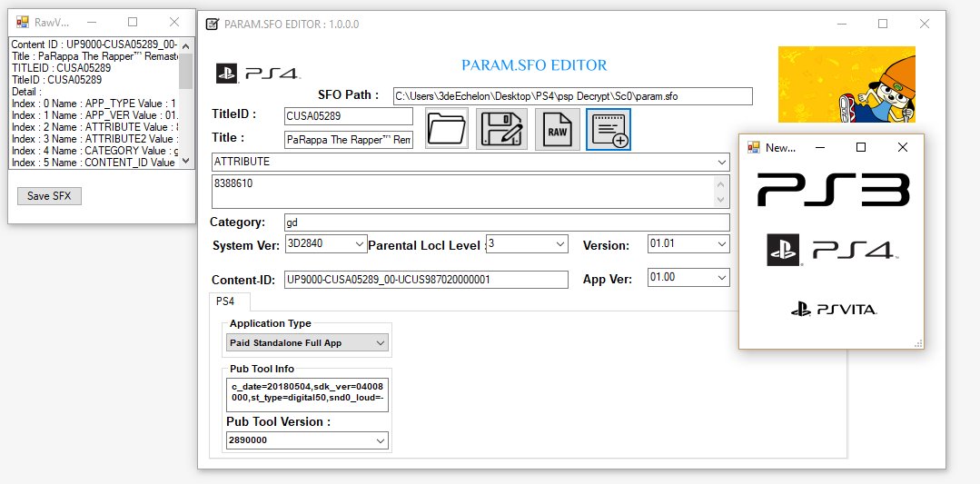Save the SFO with the floppy-pencil icon

pos(501,129)
